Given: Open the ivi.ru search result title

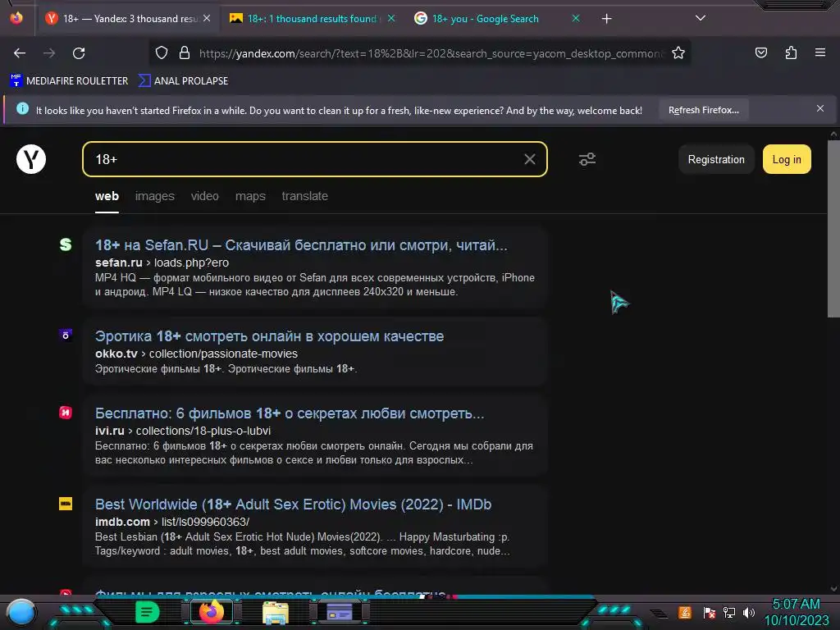Looking at the screenshot, I should pyautogui.click(x=290, y=413).
